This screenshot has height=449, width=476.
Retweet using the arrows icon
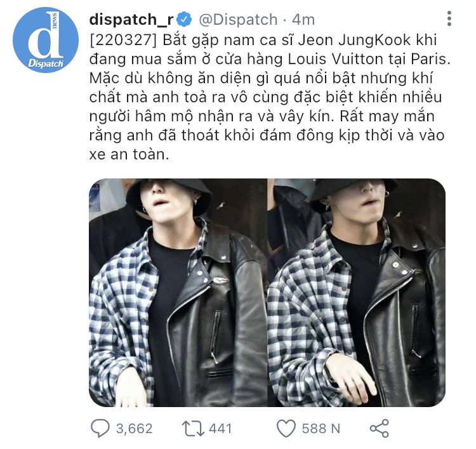193,428
